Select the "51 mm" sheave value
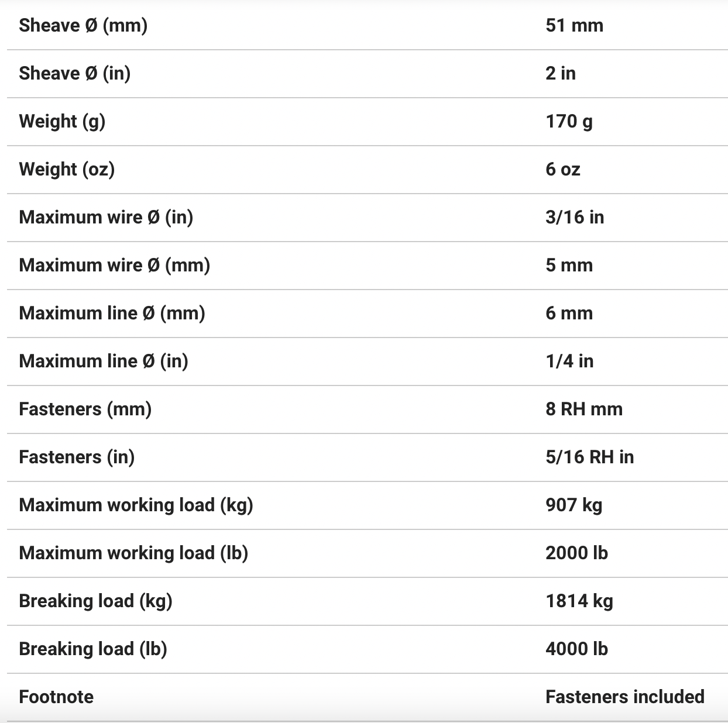Image resolution: width=728 pixels, height=723 pixels. [x=574, y=25]
